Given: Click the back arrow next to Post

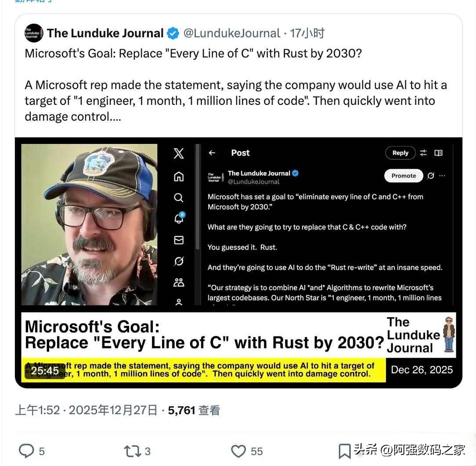Looking at the screenshot, I should point(212,153).
